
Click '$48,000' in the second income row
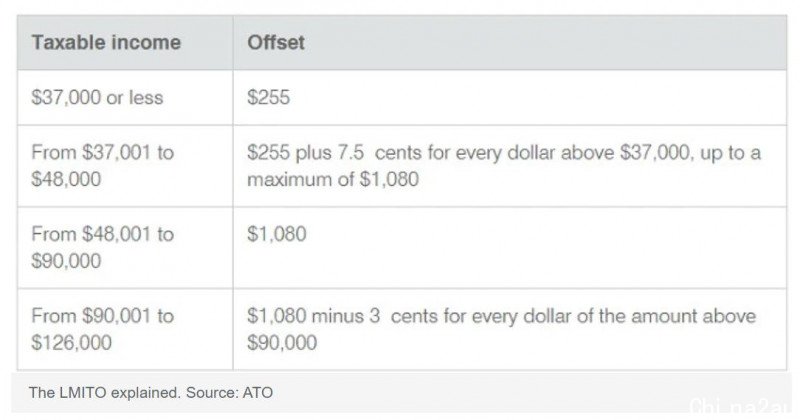(66, 179)
